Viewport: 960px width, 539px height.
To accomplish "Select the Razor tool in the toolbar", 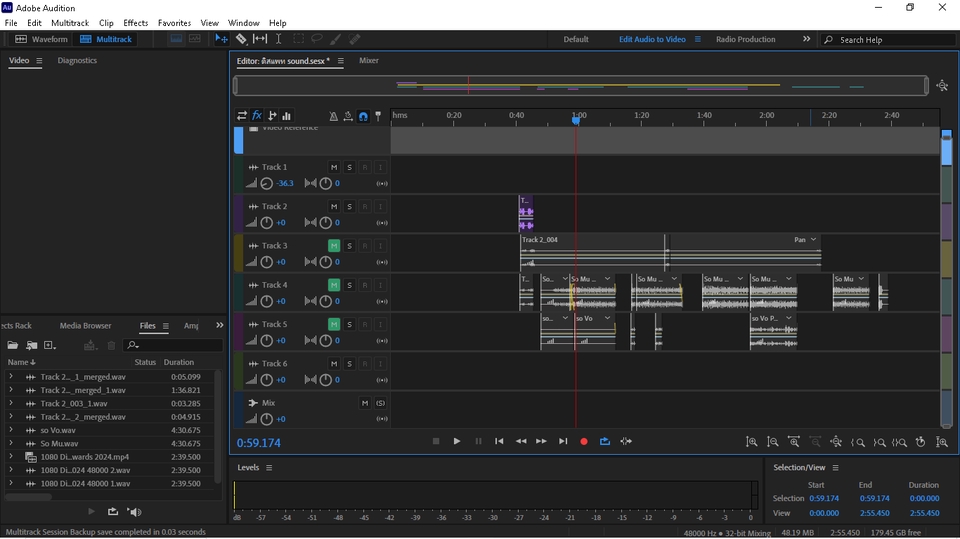I will coord(241,39).
